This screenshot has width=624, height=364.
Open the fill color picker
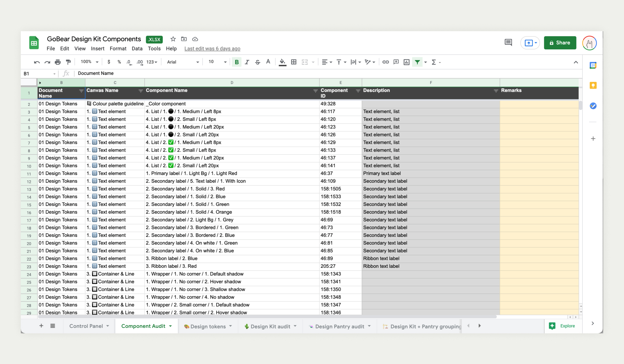282,62
